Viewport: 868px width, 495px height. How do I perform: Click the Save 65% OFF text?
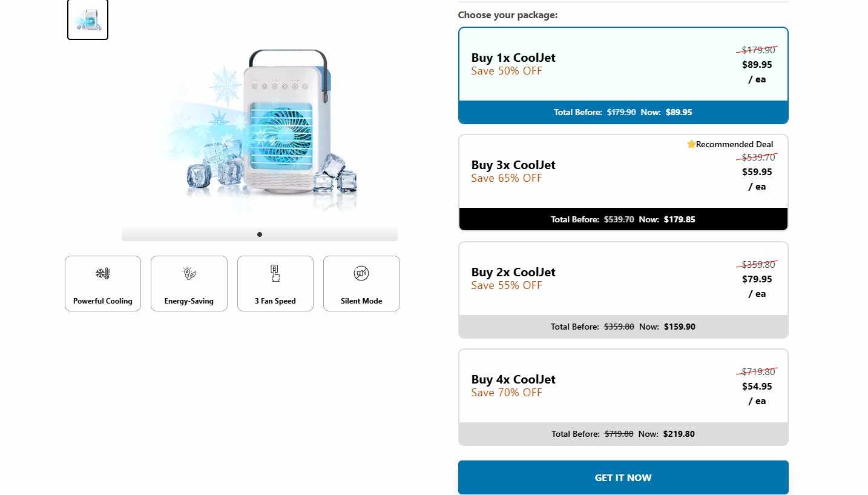pos(507,178)
